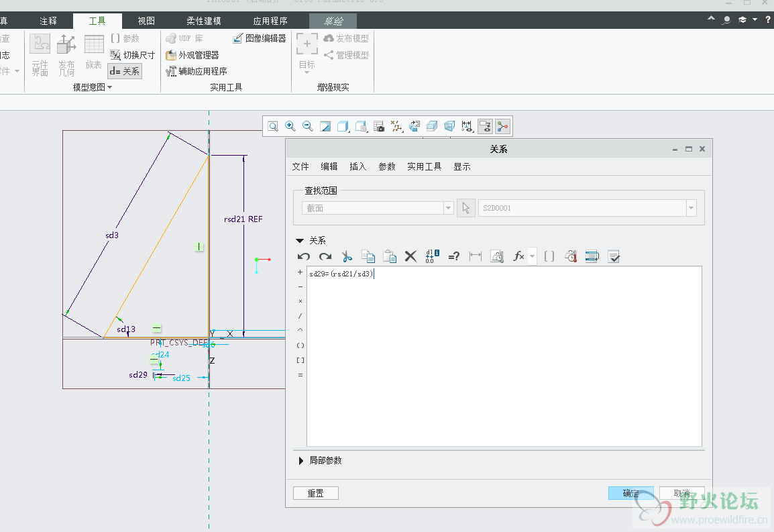Expand the 局部参数 section
The image size is (774, 532).
point(300,460)
